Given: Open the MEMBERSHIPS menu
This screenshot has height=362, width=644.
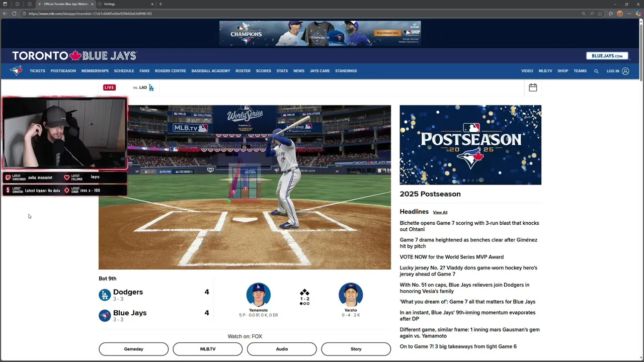Looking at the screenshot, I should (95, 71).
